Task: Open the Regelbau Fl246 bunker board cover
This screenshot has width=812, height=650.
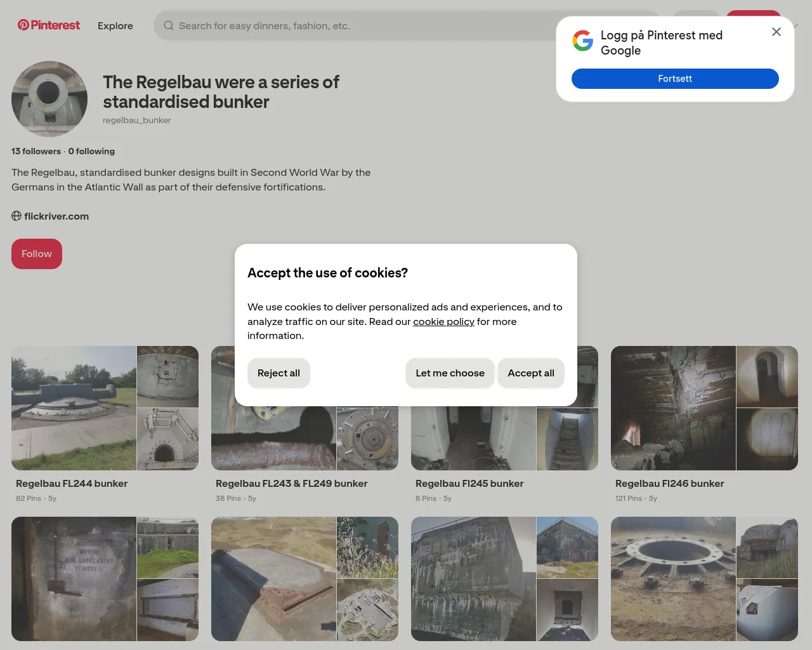Action: [704, 408]
